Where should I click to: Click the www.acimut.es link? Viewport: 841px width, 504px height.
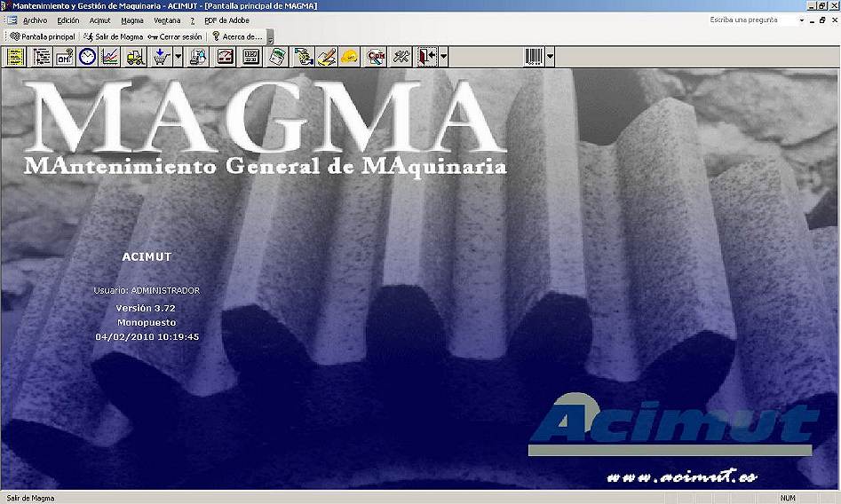(682, 476)
